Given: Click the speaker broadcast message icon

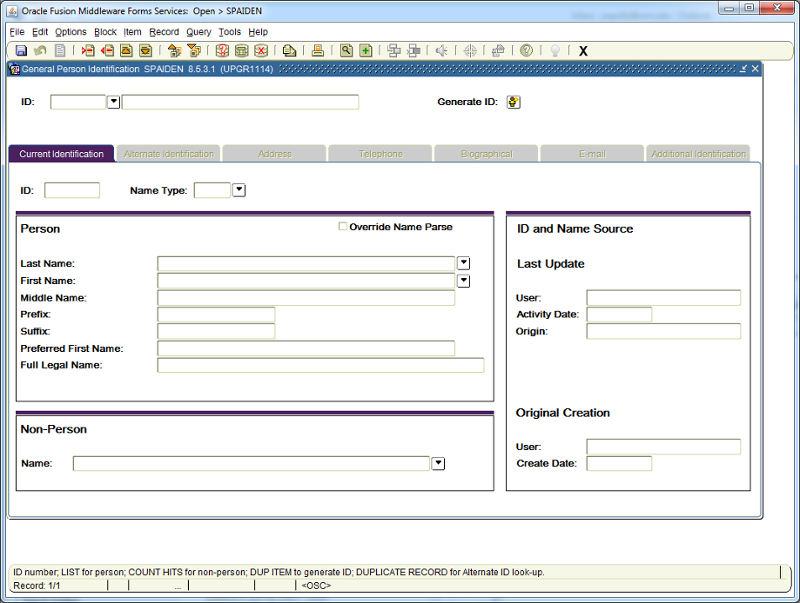Looking at the screenshot, I should (442, 51).
